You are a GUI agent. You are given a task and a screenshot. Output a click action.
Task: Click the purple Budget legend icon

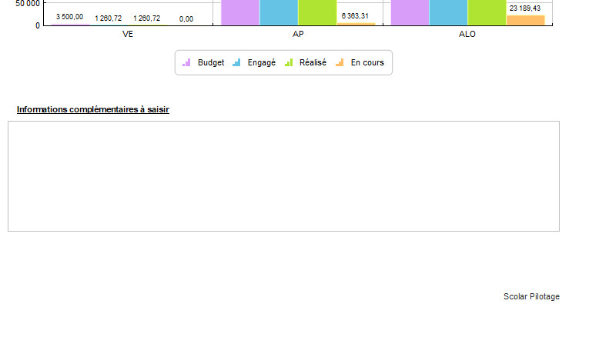pyautogui.click(x=186, y=62)
